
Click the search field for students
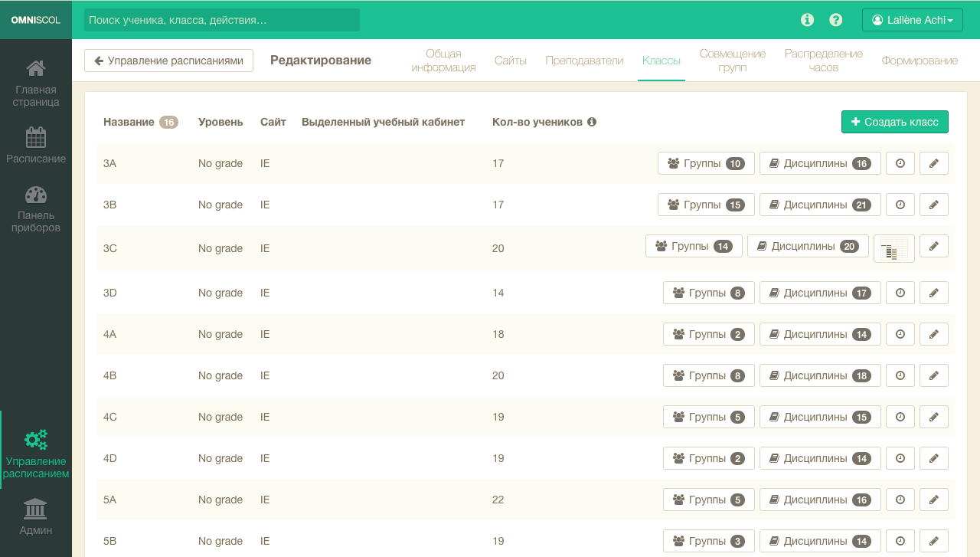point(221,20)
